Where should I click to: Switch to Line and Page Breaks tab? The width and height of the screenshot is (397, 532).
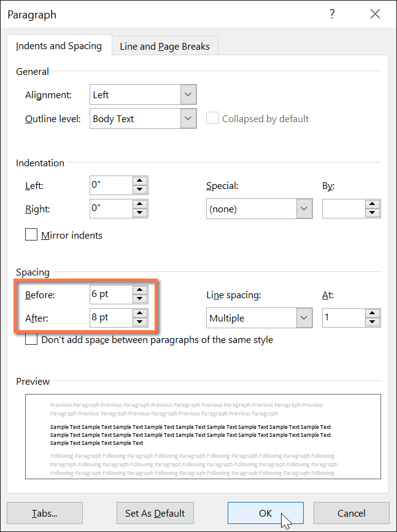(164, 46)
